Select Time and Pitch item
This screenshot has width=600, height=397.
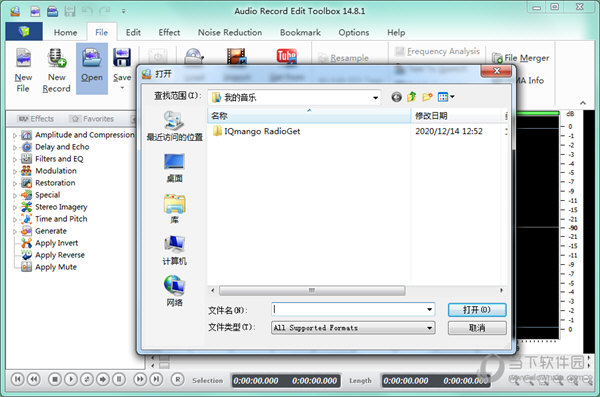pos(61,219)
